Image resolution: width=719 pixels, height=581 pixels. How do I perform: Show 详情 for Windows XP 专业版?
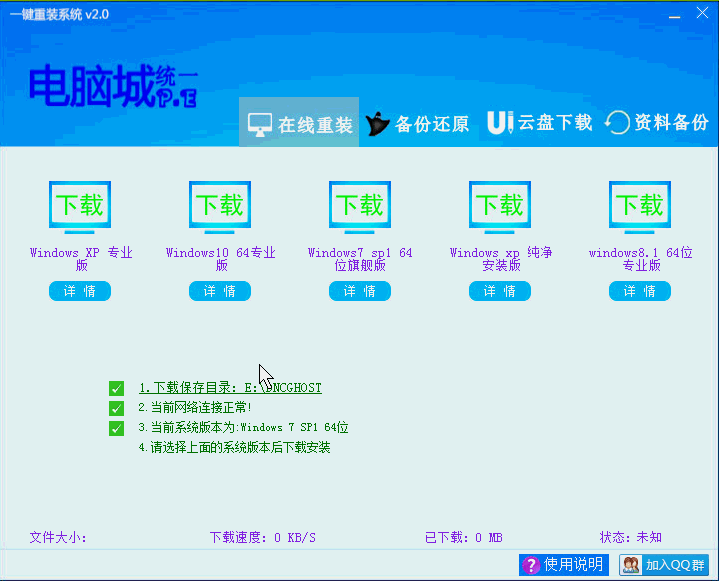pyautogui.click(x=80, y=291)
